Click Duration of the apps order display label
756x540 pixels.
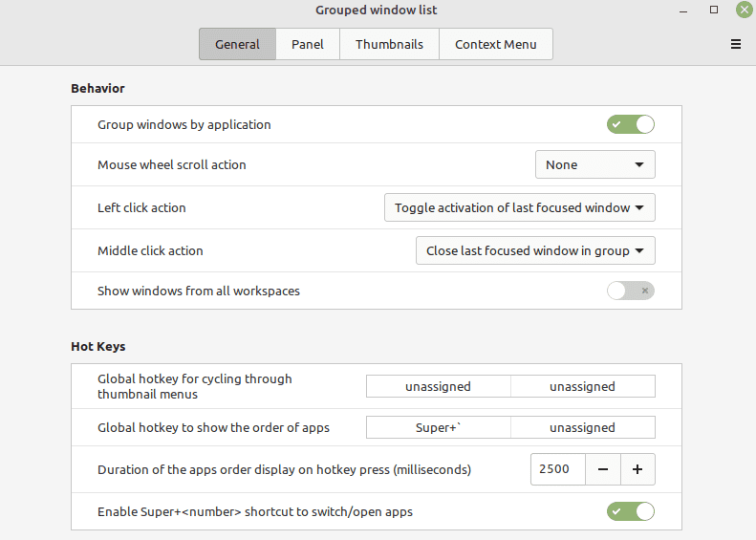point(285,469)
